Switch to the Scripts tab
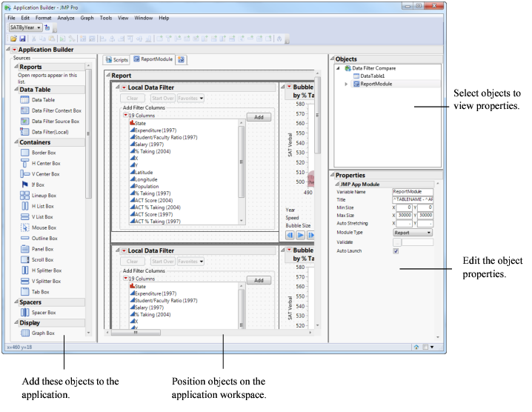Image resolution: width=532 pixels, height=412 pixels. point(116,59)
